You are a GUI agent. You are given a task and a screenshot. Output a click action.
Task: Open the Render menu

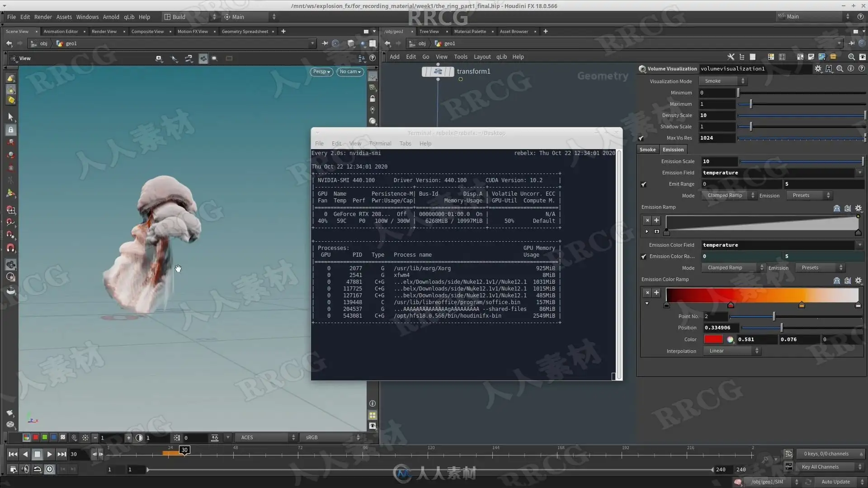coord(43,17)
